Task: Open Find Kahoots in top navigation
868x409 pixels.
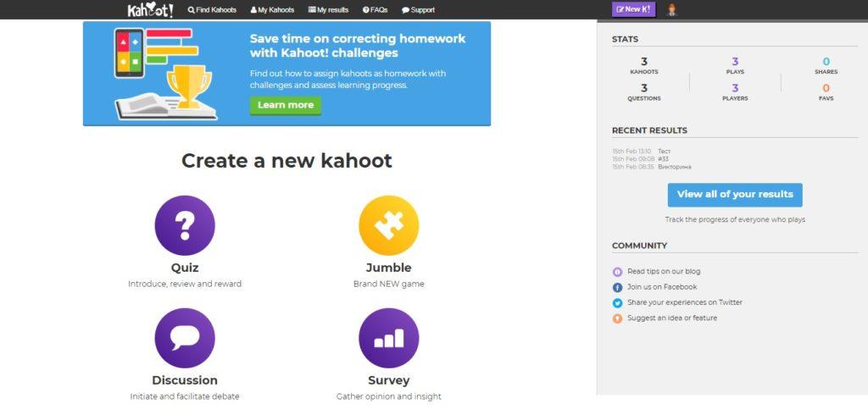Action: pyautogui.click(x=212, y=10)
